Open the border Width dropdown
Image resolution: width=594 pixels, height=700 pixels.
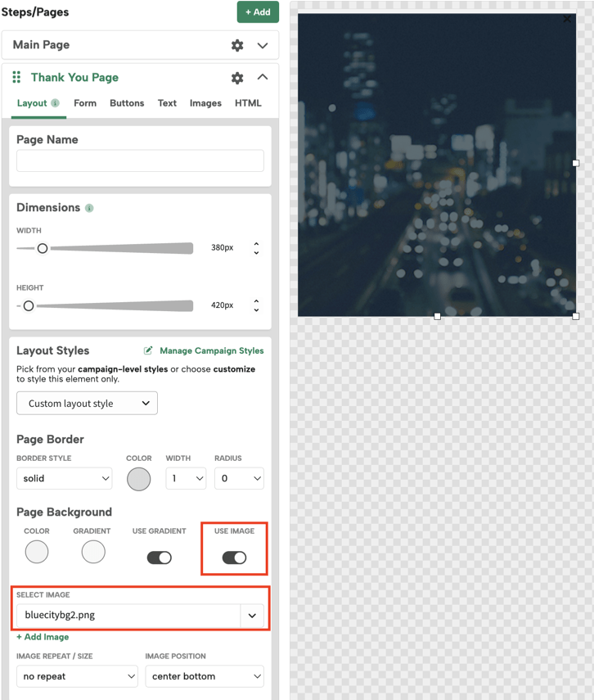point(186,478)
